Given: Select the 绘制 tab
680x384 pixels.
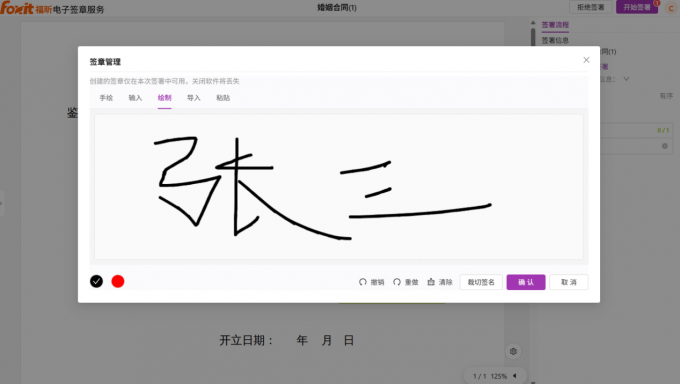Looking at the screenshot, I should click(x=164, y=98).
